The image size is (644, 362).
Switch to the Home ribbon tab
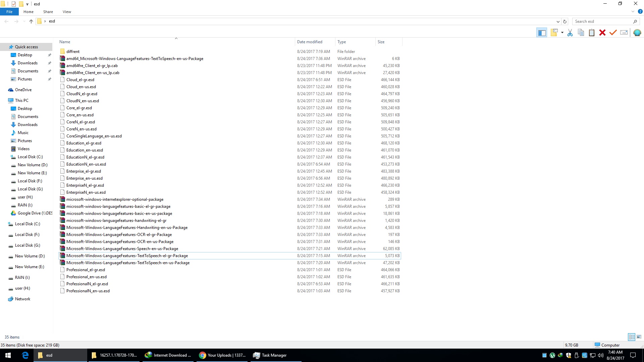pos(29,12)
